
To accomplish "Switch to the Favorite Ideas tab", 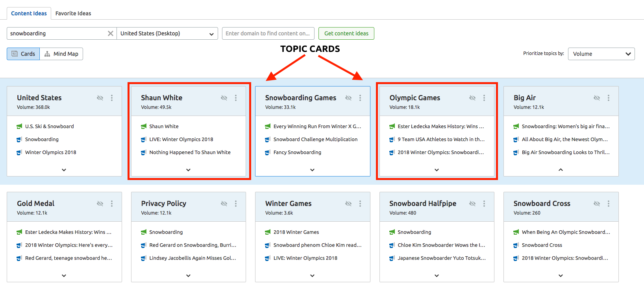I will 73,13.
